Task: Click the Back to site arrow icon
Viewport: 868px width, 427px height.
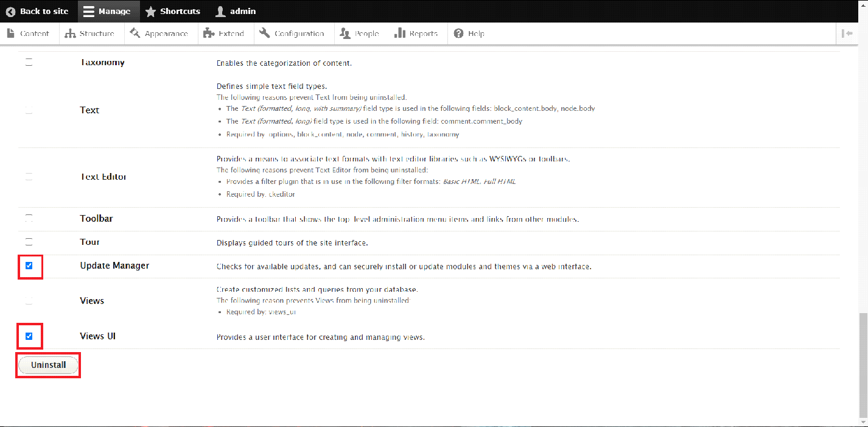Action: coord(10,12)
